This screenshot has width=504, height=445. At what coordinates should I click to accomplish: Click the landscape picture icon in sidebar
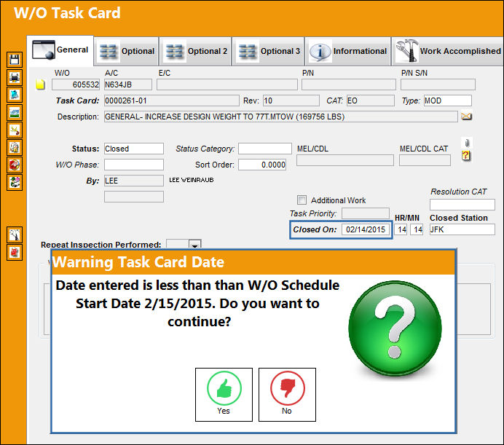[15, 112]
